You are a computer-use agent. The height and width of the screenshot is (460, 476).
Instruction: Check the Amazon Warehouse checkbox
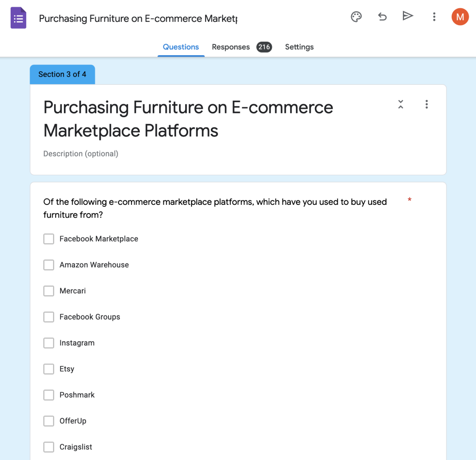coord(48,265)
